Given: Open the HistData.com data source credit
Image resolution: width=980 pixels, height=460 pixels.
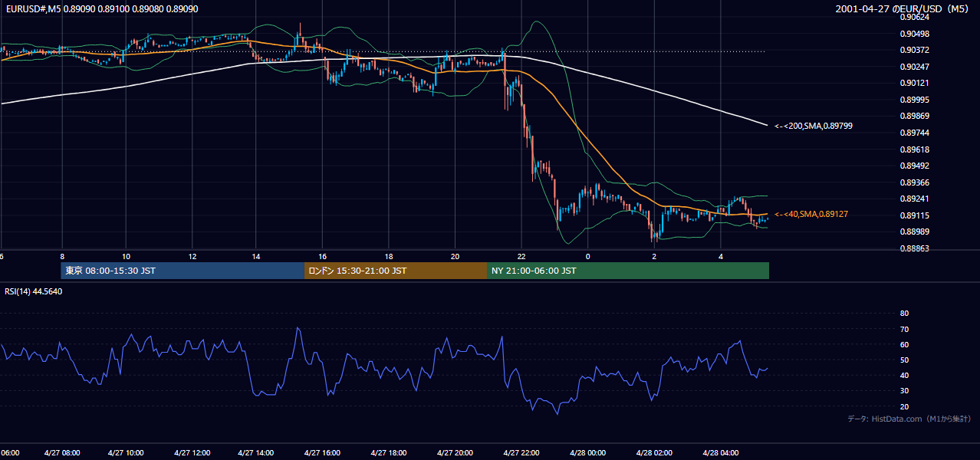Looking at the screenshot, I should [909, 419].
